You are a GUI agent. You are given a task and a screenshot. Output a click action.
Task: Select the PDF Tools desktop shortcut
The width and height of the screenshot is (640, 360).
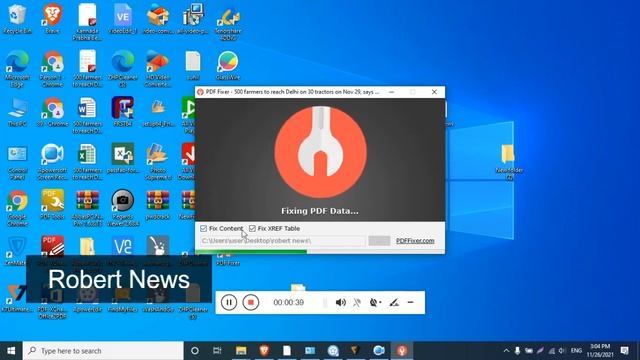pos(52,204)
